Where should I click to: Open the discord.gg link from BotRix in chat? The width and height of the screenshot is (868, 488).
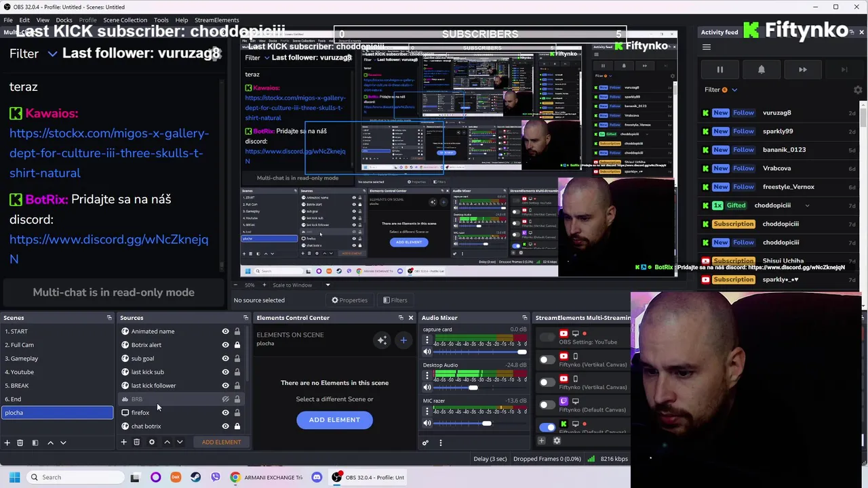[108, 249]
